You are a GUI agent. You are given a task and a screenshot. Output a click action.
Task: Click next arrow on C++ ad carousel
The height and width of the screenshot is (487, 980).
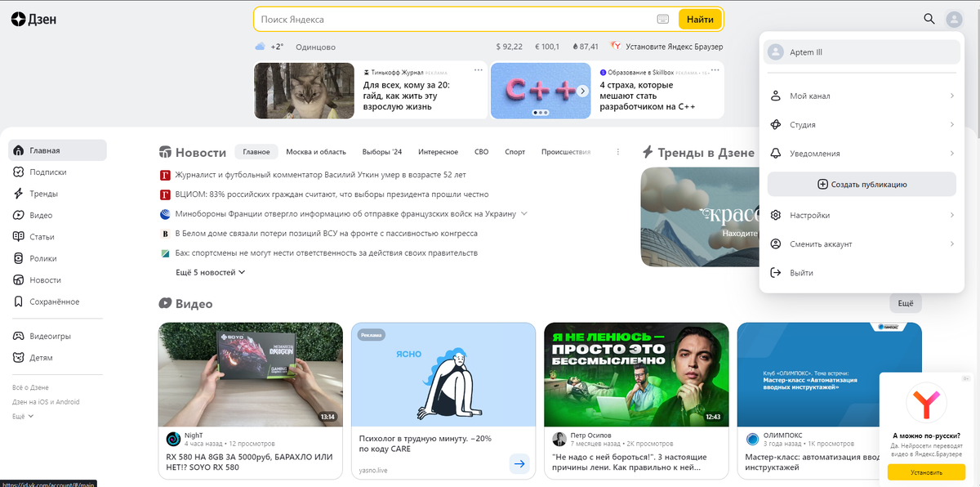coord(583,91)
